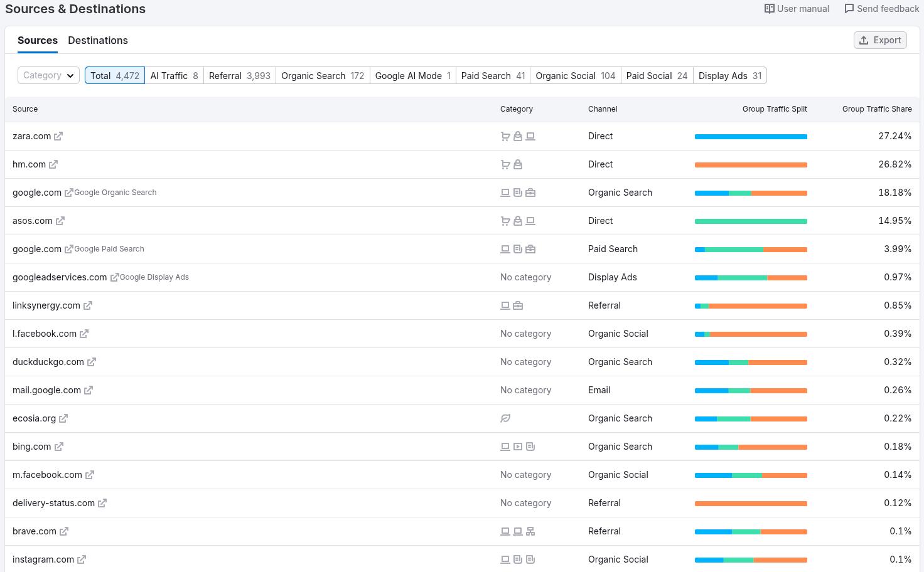Click Paid Search channel cell

click(x=613, y=249)
